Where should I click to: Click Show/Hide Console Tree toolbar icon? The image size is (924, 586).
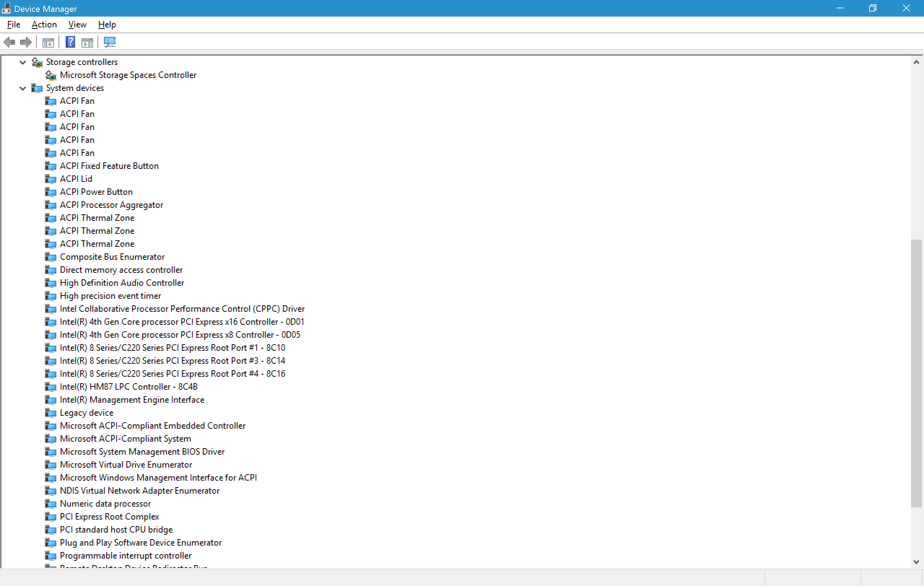click(x=48, y=42)
